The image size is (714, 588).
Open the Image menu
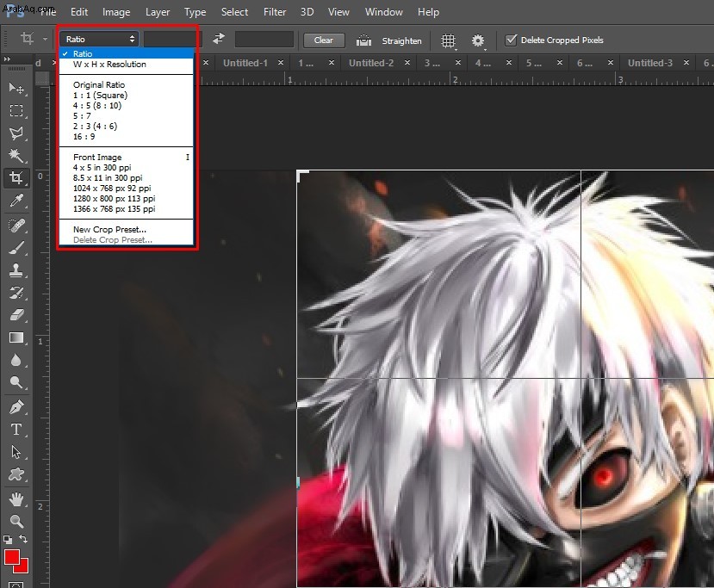(116, 12)
